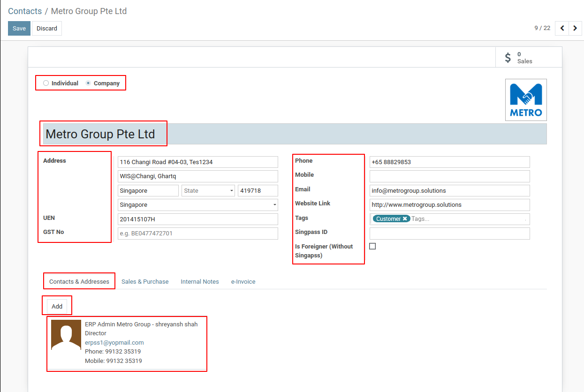Open the country Singapore dropdown

tap(198, 205)
